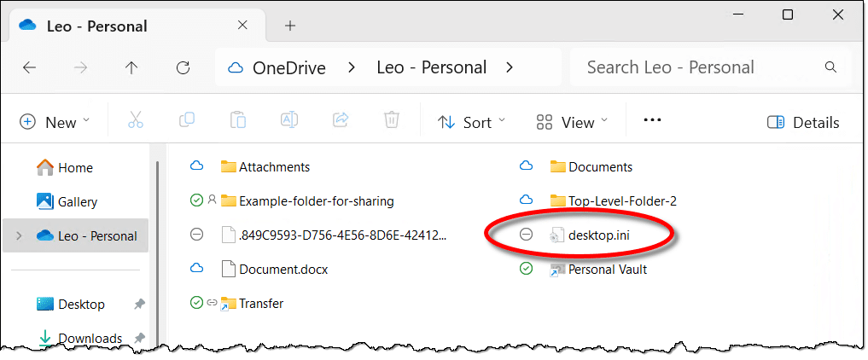
Task: Click in the Search Leo - Personal field
Action: pyautogui.click(x=698, y=67)
